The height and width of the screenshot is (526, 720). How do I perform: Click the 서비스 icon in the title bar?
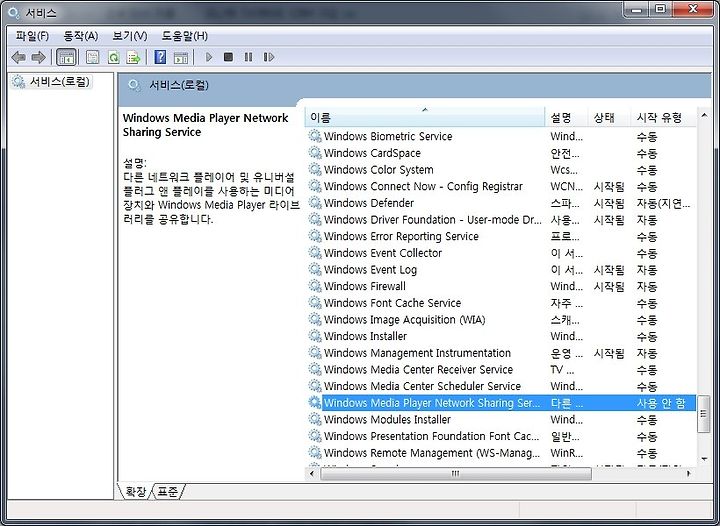click(14, 13)
